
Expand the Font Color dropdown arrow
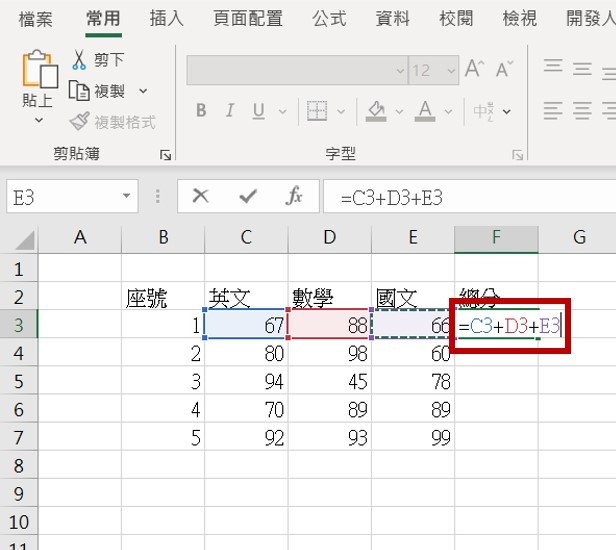click(448, 112)
